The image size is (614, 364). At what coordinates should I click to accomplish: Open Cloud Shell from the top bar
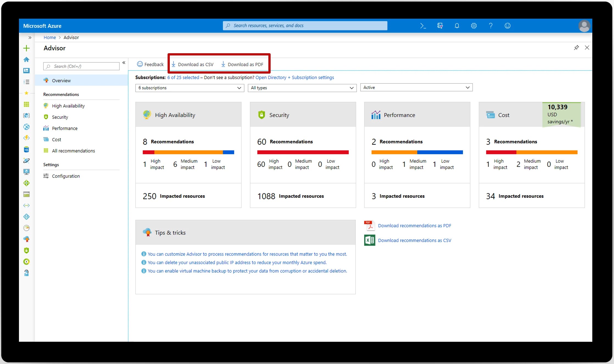pos(423,26)
